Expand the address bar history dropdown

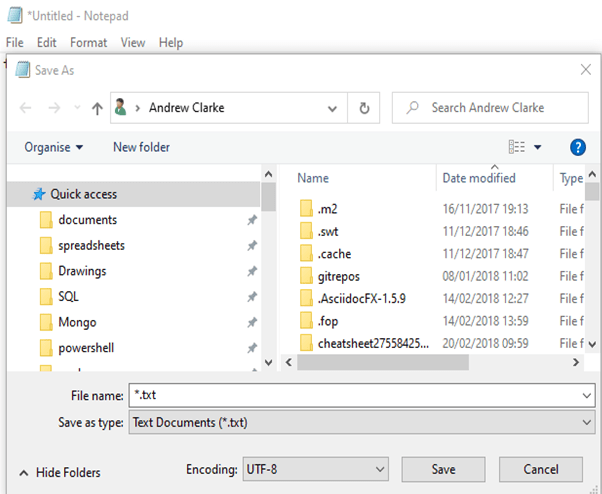point(332,109)
